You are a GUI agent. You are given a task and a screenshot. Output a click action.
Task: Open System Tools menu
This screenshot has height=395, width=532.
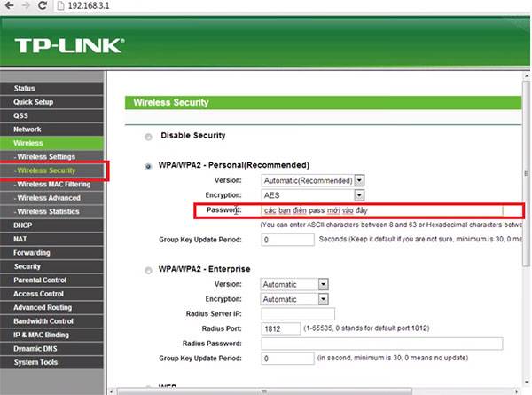click(x=36, y=362)
